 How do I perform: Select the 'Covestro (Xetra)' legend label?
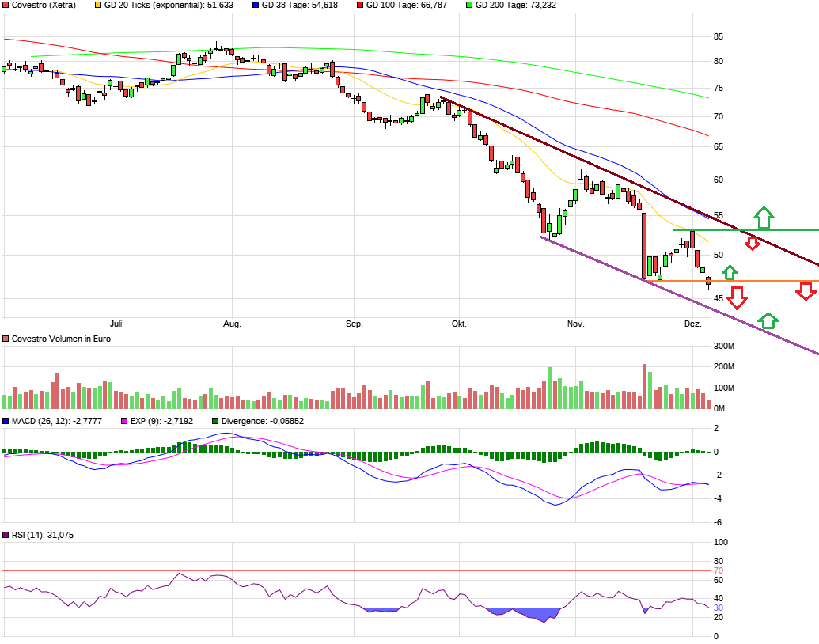pos(44,6)
